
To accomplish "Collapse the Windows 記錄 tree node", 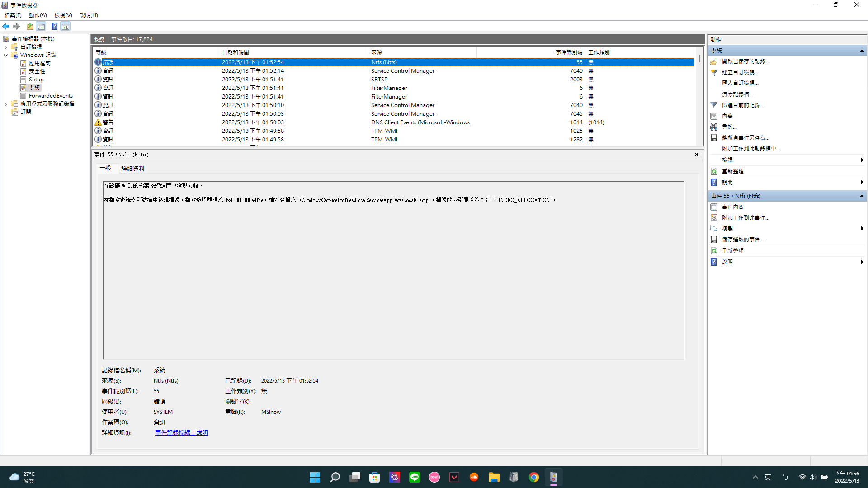I will pyautogui.click(x=5, y=55).
